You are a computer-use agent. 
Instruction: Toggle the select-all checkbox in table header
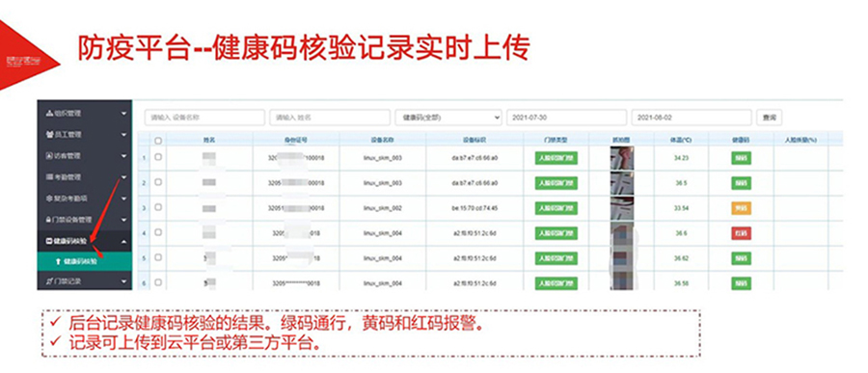[x=158, y=141]
